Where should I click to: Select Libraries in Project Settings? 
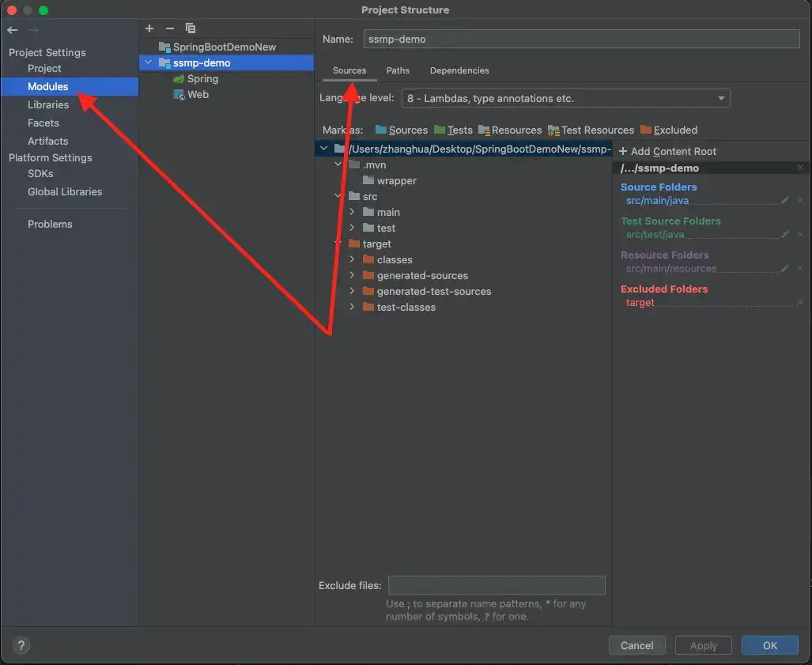(48, 105)
